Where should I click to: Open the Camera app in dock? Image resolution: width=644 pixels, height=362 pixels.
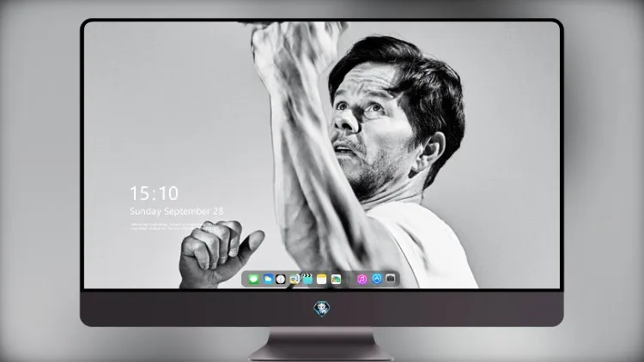(391, 279)
